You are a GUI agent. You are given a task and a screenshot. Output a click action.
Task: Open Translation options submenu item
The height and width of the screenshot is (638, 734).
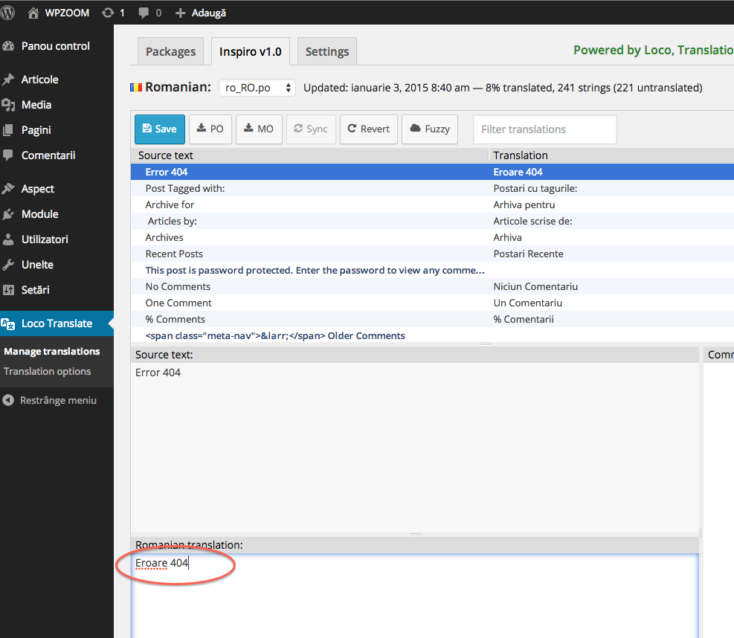click(47, 371)
